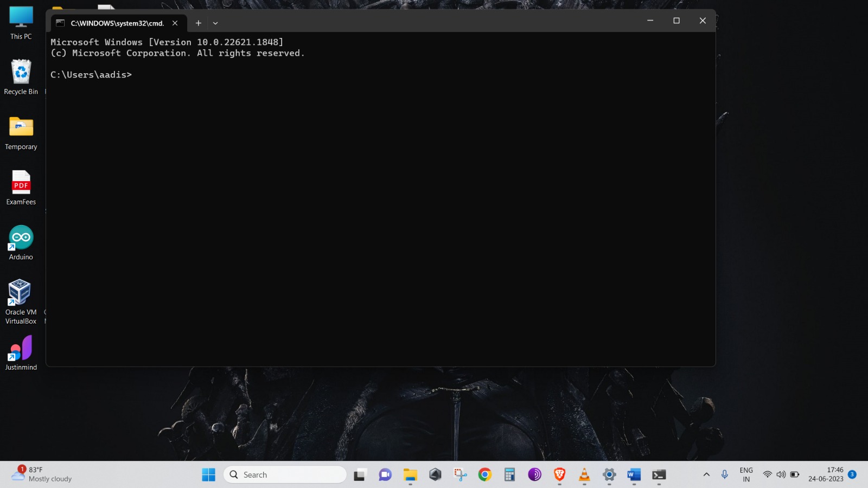
Task: Open a new terminal tab with plus button
Action: point(198,23)
